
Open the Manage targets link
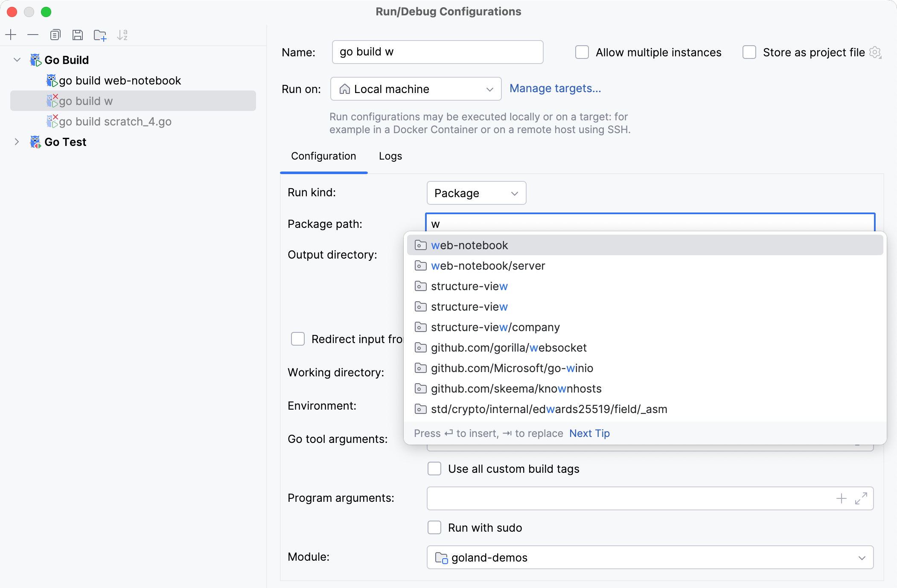tap(555, 88)
